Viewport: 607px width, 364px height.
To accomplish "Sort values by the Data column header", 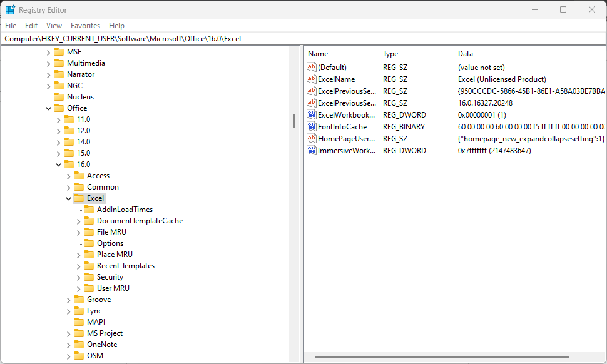I will 529,54.
